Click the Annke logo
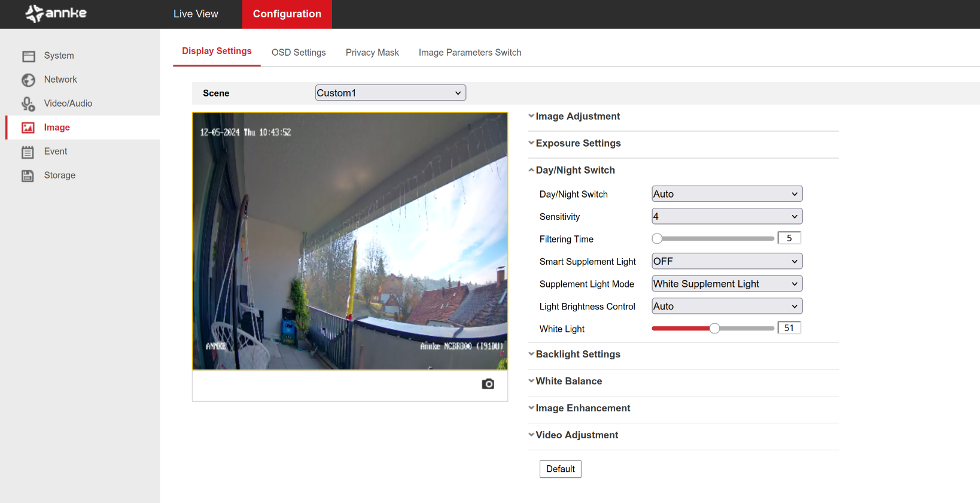This screenshot has height=503, width=980. pos(56,13)
